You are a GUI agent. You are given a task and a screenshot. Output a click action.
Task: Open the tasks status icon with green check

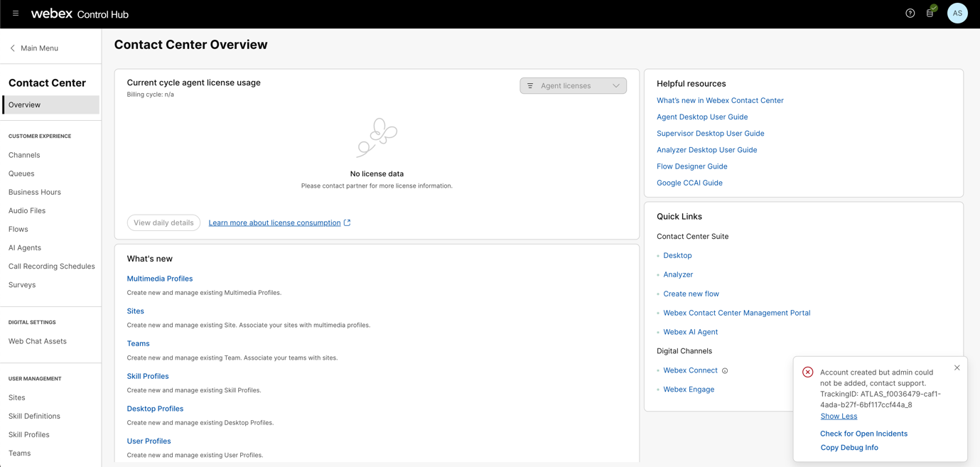click(x=931, y=12)
